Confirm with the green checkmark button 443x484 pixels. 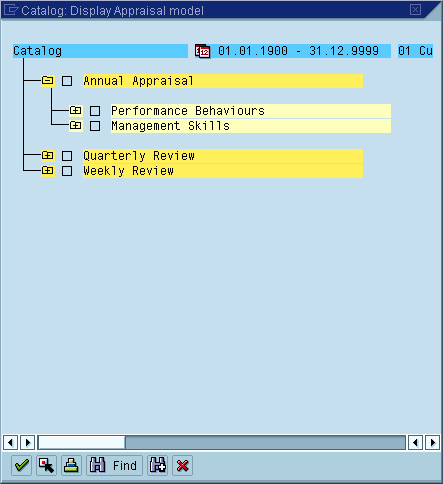[22, 465]
